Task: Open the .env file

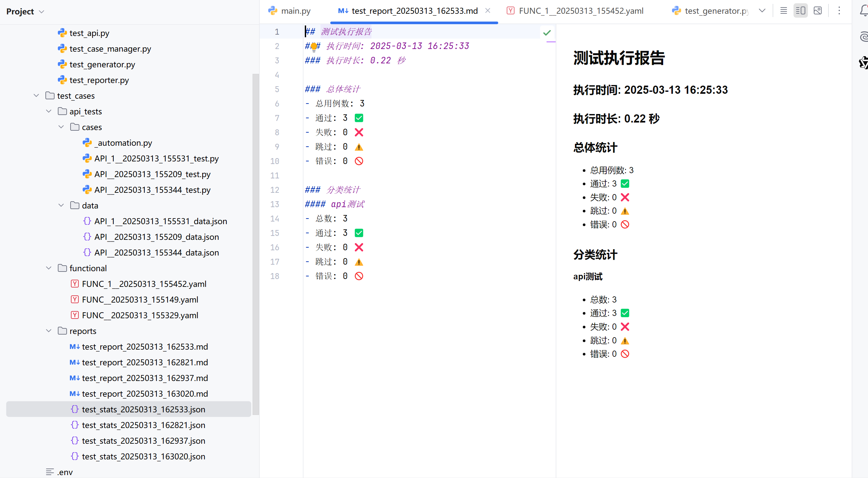Action: (x=65, y=472)
